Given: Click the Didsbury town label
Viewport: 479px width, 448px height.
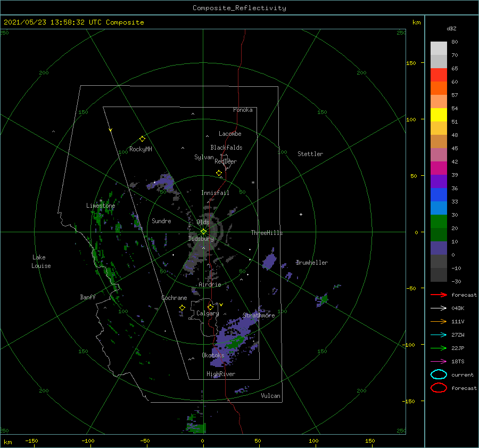Looking at the screenshot, I should (201, 239).
